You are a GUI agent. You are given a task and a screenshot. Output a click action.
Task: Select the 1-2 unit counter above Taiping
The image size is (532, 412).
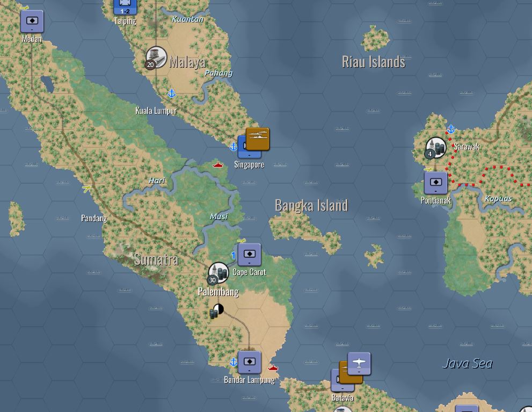click(125, 7)
